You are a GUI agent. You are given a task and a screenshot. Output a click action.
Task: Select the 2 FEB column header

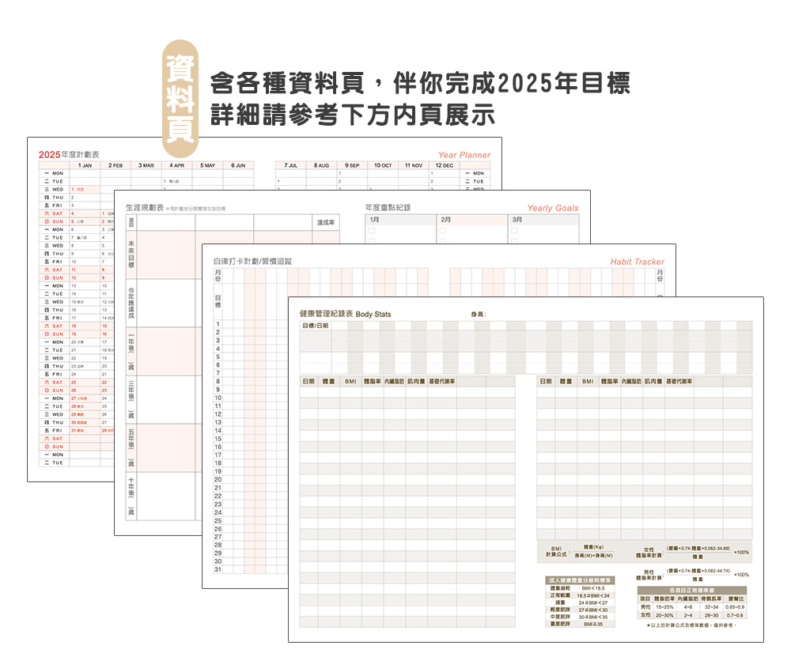[115, 165]
